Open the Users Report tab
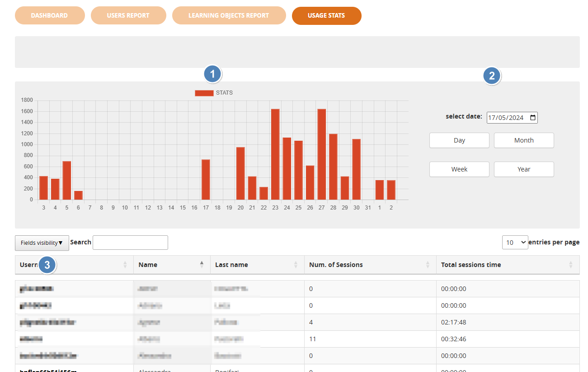 (128, 15)
